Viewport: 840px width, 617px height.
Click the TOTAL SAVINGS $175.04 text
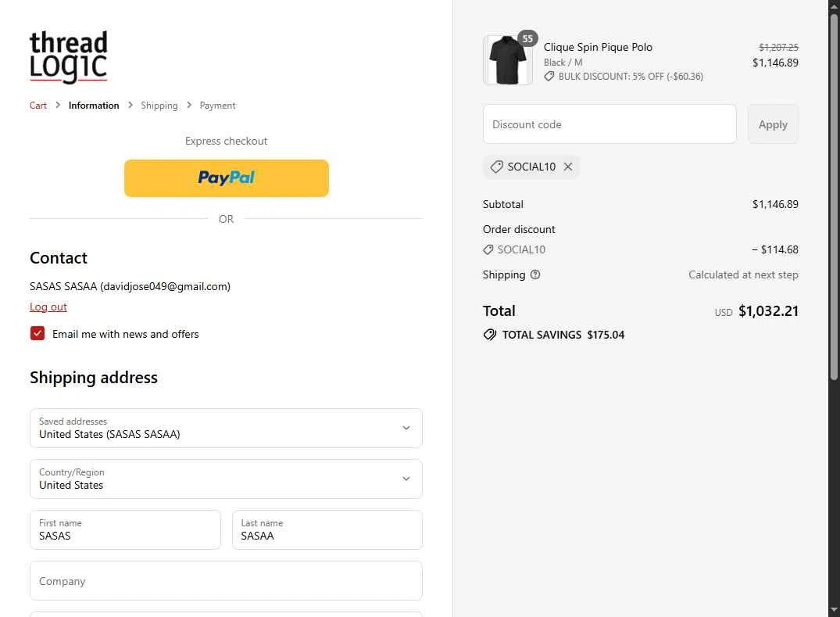(x=563, y=335)
